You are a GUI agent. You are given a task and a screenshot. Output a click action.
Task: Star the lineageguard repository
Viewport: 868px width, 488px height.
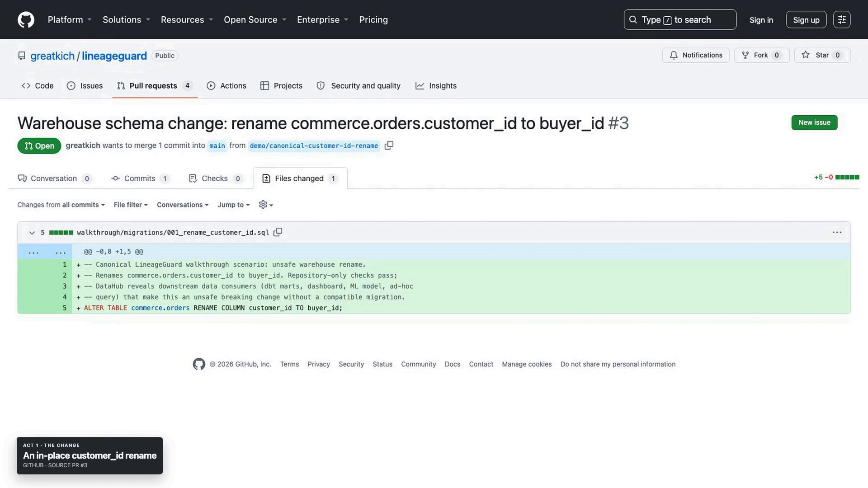pyautogui.click(x=822, y=55)
